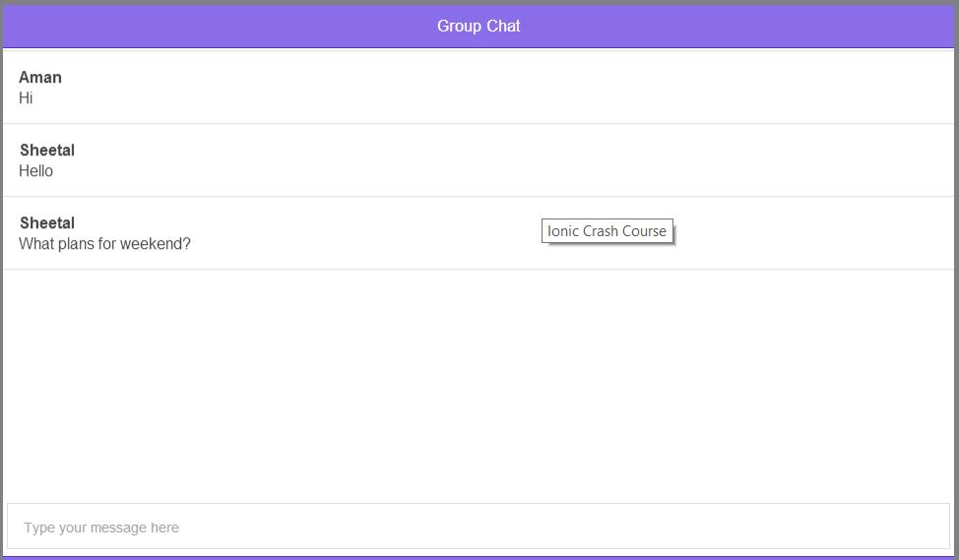Viewport: 959px width, 560px height.
Task: Click the "What plans for weekend?" message
Action: [x=104, y=244]
